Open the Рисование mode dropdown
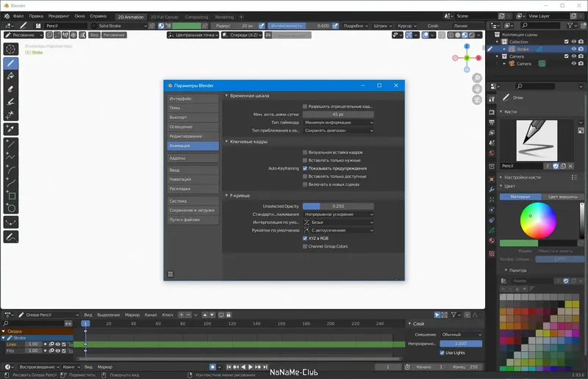This screenshot has height=379, width=588. click(x=24, y=35)
